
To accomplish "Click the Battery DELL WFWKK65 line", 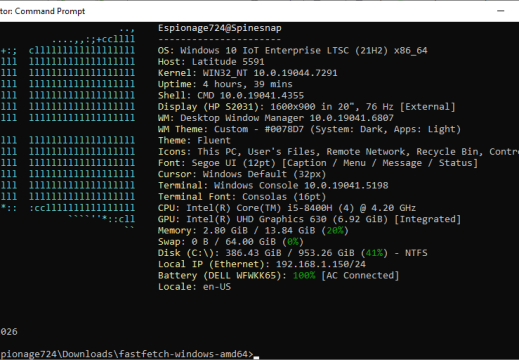I will [x=278, y=276].
